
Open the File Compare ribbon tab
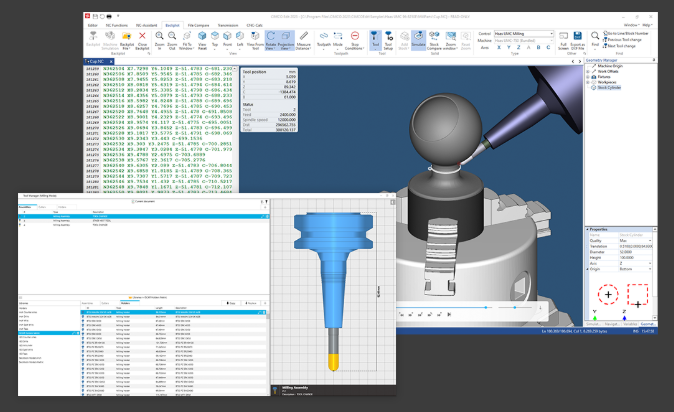click(x=198, y=25)
